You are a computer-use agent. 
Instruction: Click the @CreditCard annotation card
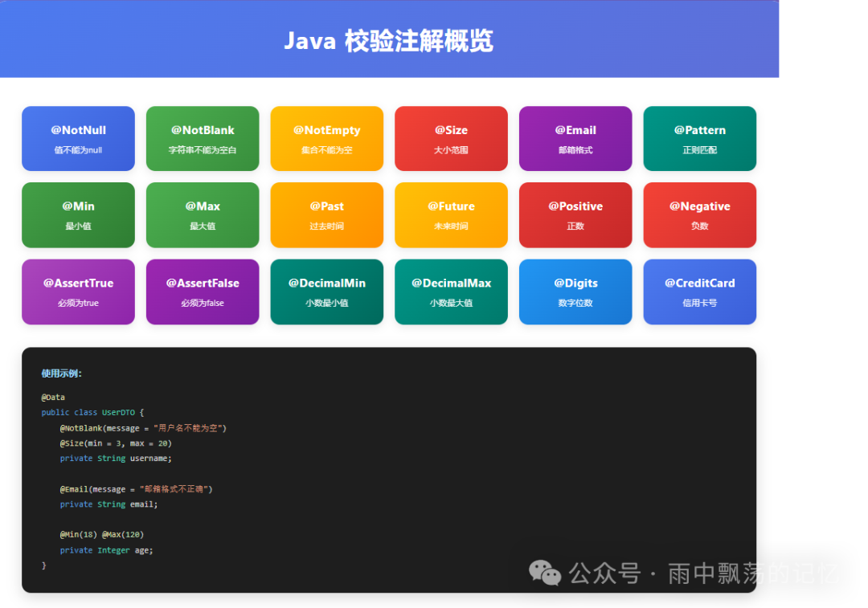[699, 292]
